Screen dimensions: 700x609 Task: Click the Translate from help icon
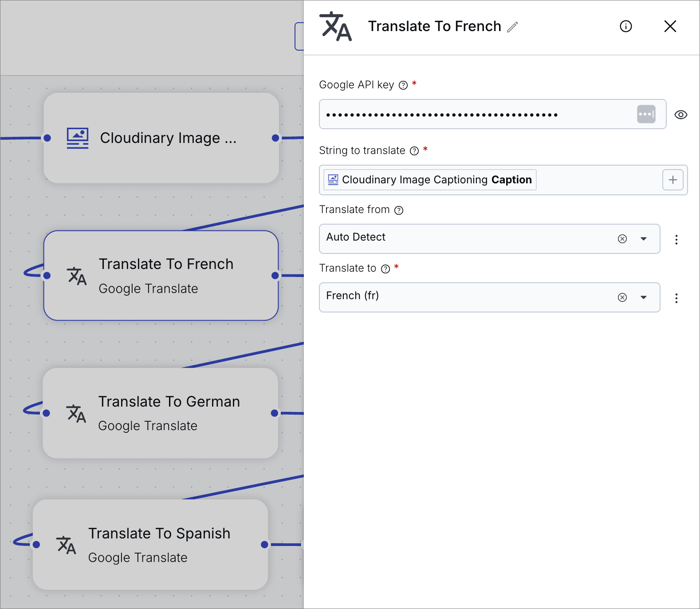pos(399,210)
